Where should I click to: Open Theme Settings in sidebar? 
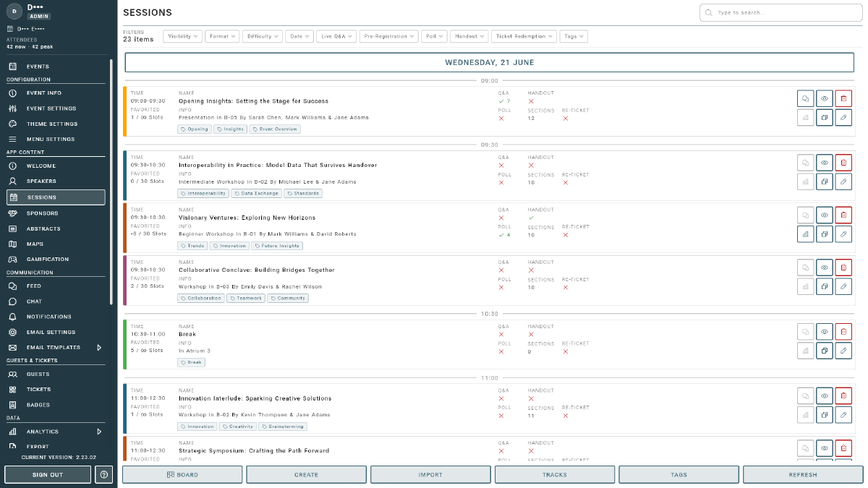pyautogui.click(x=56, y=124)
